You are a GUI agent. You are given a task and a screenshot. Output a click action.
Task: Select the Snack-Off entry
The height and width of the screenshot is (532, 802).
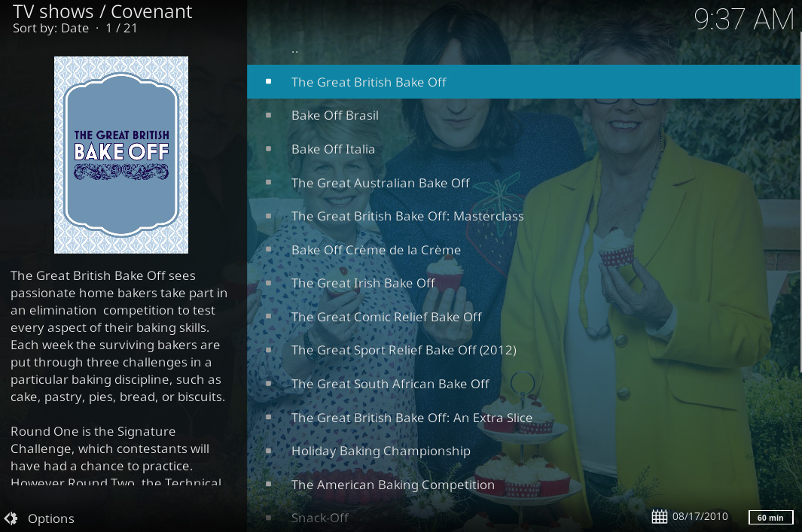523,517
